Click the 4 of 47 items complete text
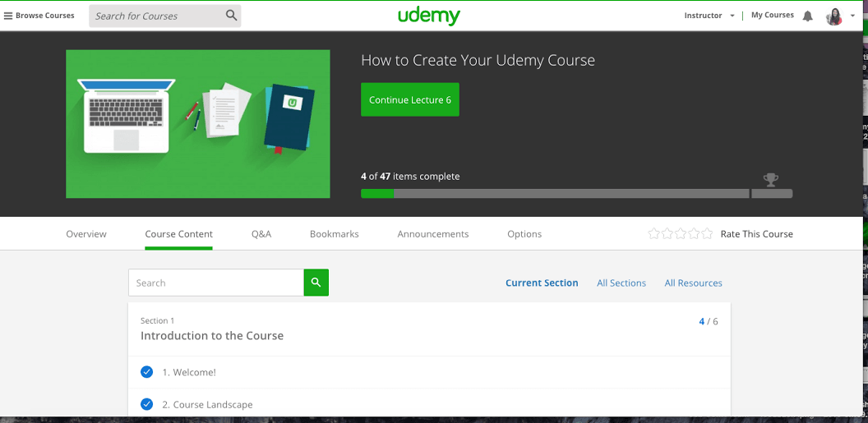Viewport: 868px width, 423px height. coord(410,177)
